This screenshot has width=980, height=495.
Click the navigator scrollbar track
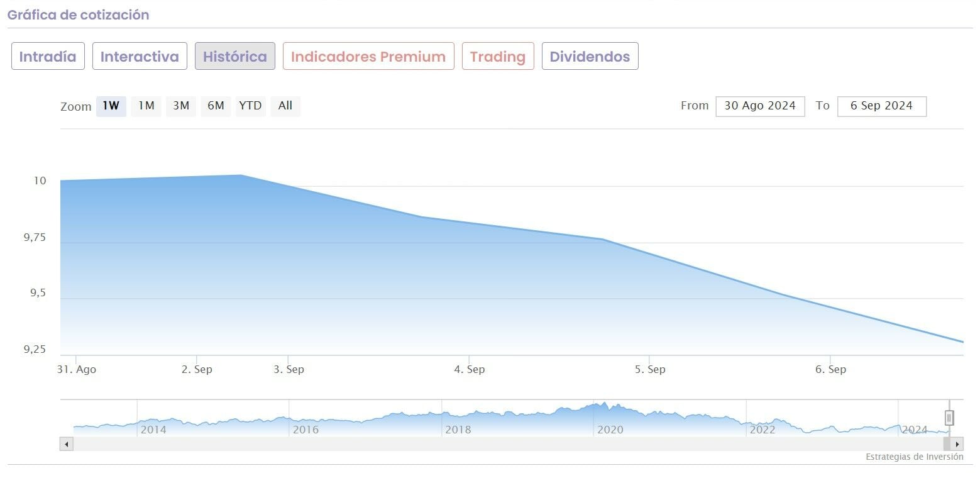click(x=503, y=444)
